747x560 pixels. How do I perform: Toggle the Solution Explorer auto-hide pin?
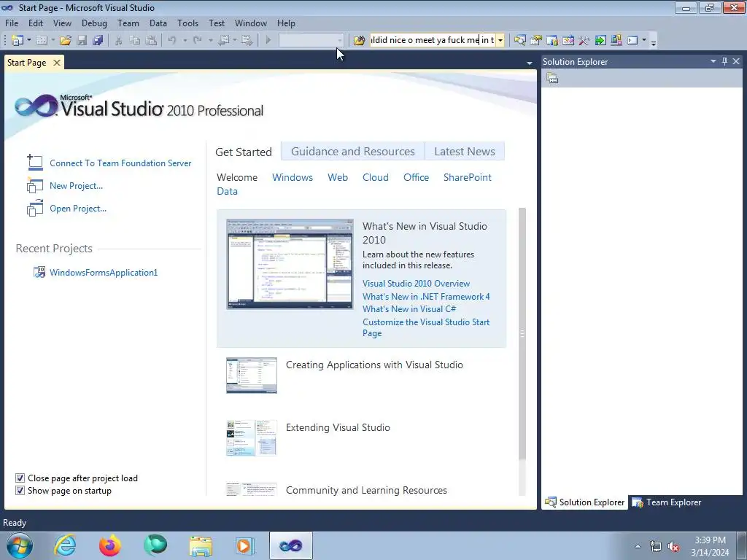point(724,61)
